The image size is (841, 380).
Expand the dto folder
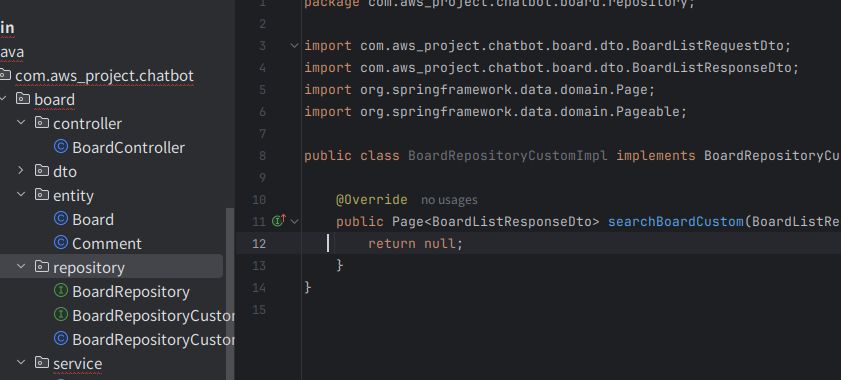point(21,171)
